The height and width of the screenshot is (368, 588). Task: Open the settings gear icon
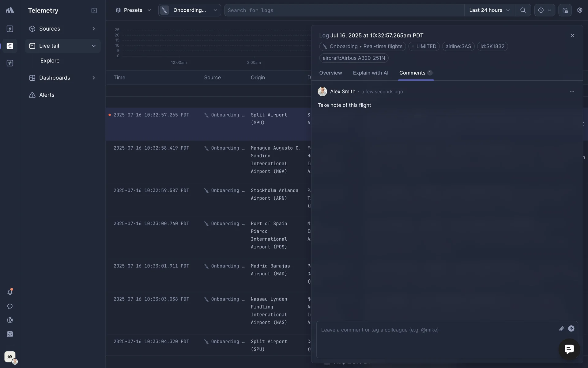(x=579, y=10)
